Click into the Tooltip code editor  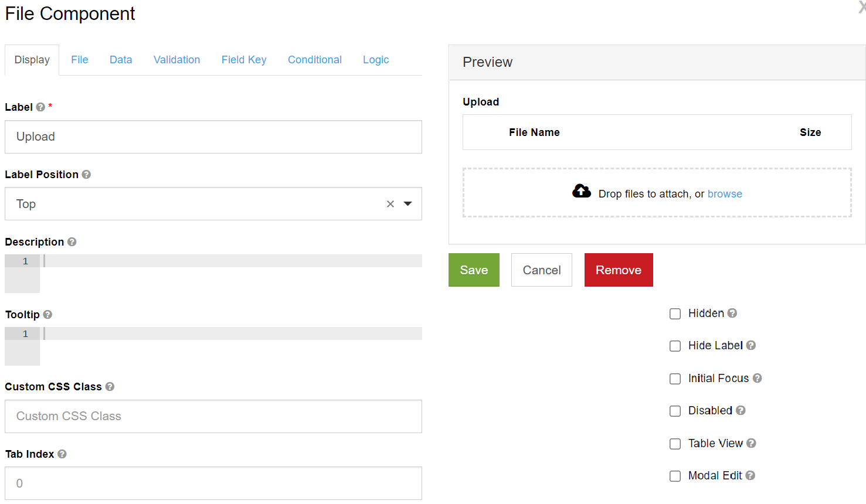213,346
